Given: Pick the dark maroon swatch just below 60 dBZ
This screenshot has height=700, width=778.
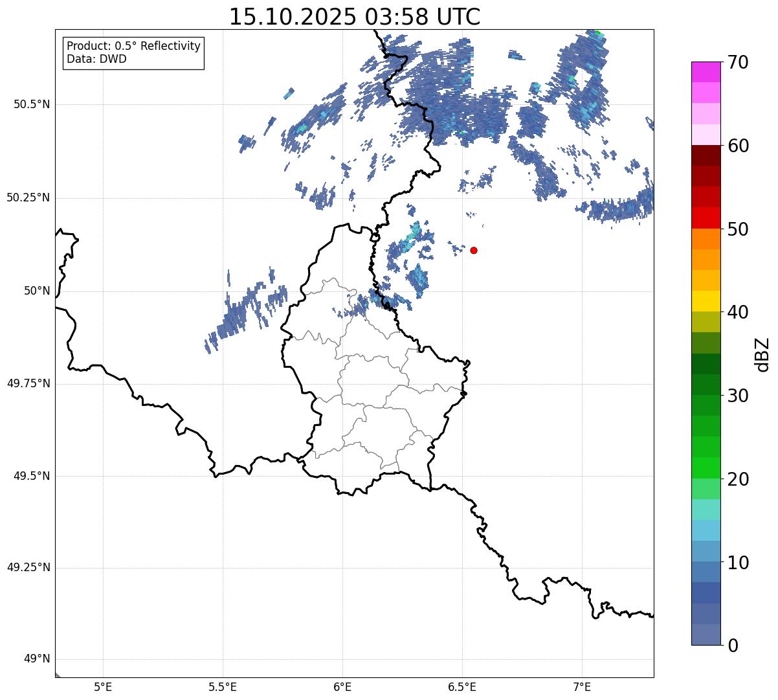Looking at the screenshot, I should pyautogui.click(x=706, y=155).
